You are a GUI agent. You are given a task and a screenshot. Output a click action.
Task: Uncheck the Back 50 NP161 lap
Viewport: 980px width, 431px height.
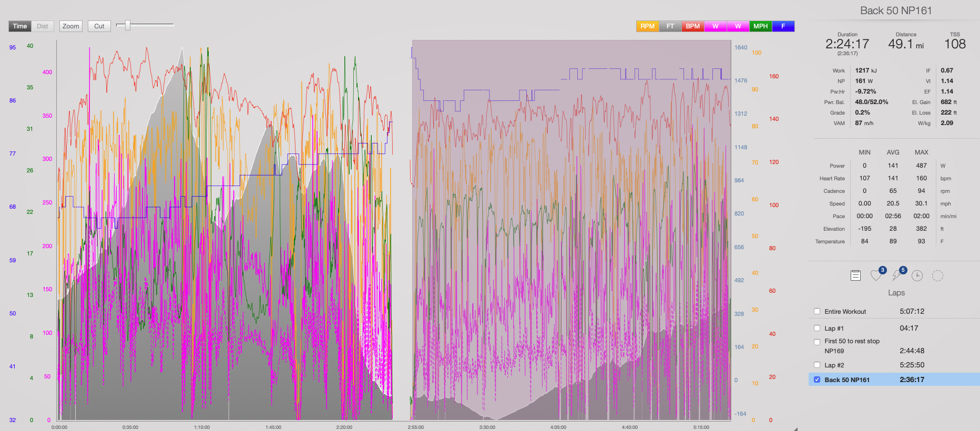[817, 379]
